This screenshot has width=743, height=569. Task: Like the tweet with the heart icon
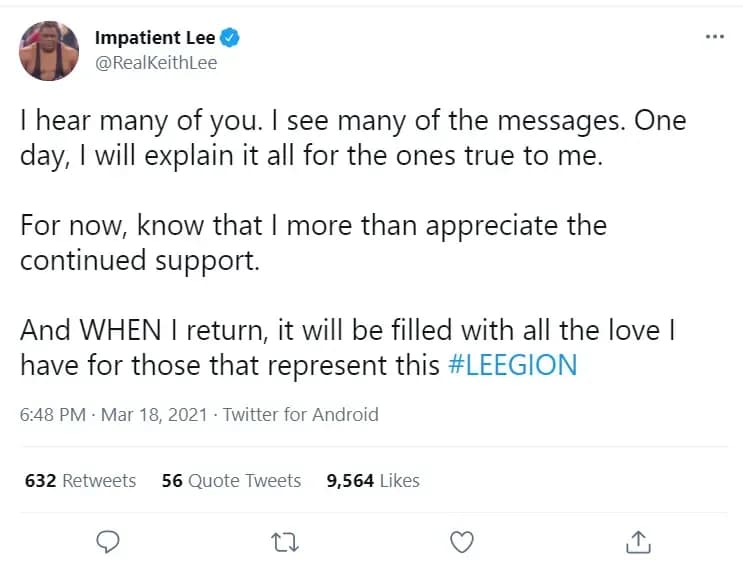pos(461,541)
